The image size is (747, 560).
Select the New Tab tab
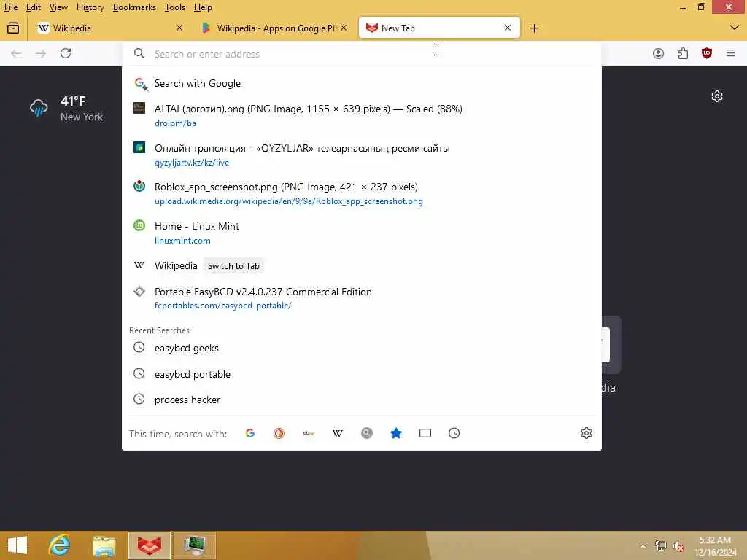[x=438, y=28]
